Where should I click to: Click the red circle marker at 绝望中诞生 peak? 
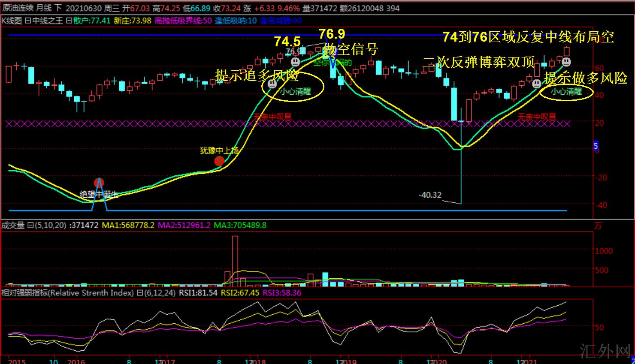coord(99,183)
